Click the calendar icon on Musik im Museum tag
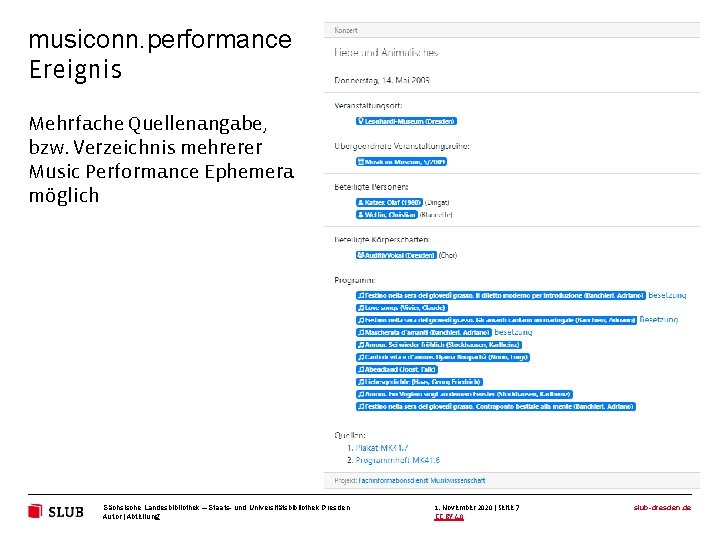This screenshot has height=540, width=720. pos(361,162)
